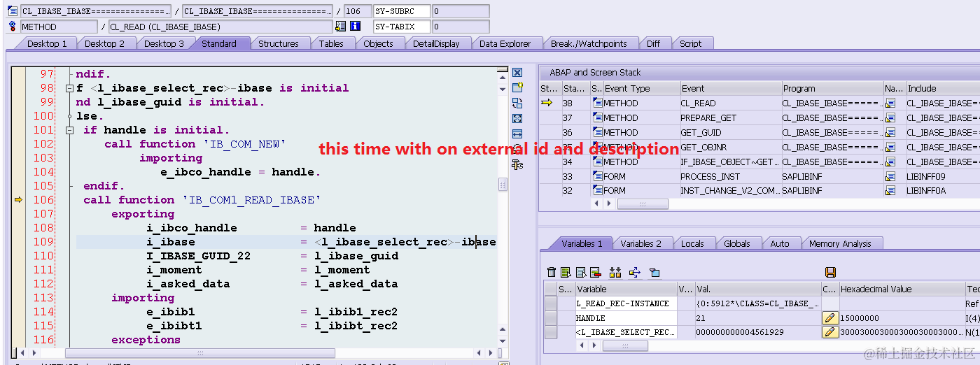Click the right arrow of stack table scrollbar
The height and width of the screenshot is (365, 980).
[x=610, y=203]
